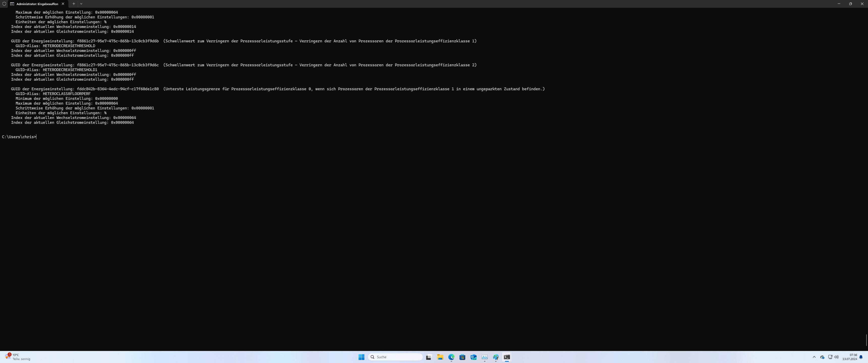Close the Eingabeaufforderung tab
The image size is (868, 363).
coord(63,4)
